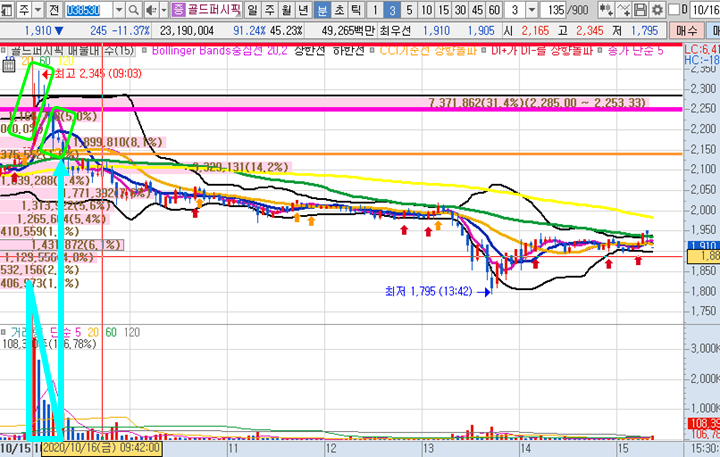This screenshot has height=457, width=720.
Task: Click the 최저 1,795 (13:42) low label
Action: (428, 291)
